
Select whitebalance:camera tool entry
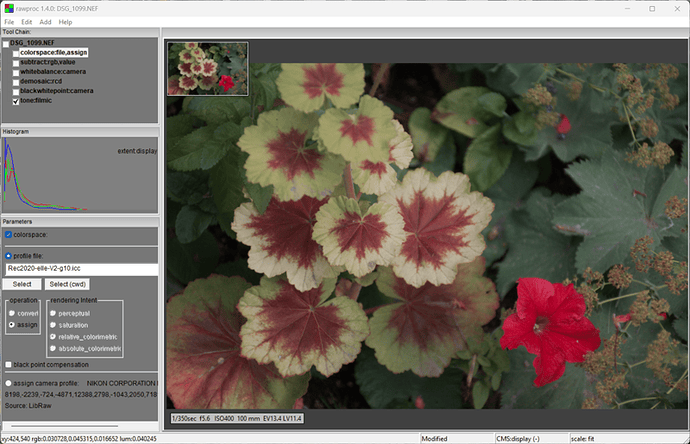pos(53,71)
